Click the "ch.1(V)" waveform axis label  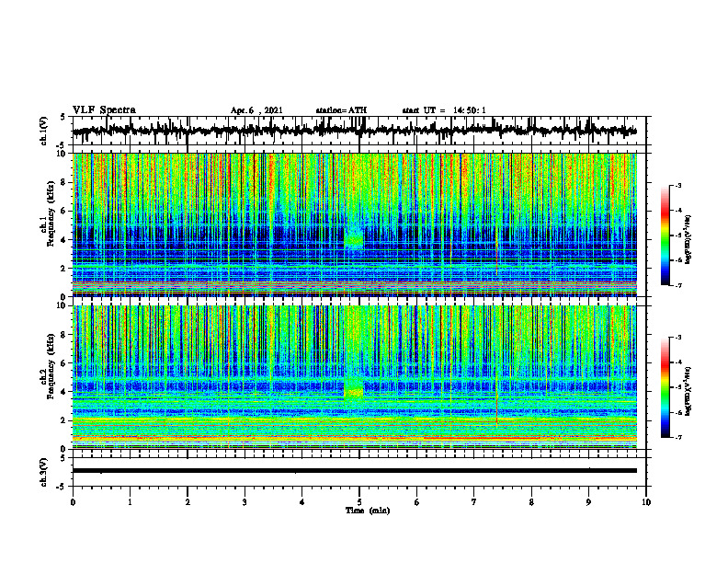[44, 131]
